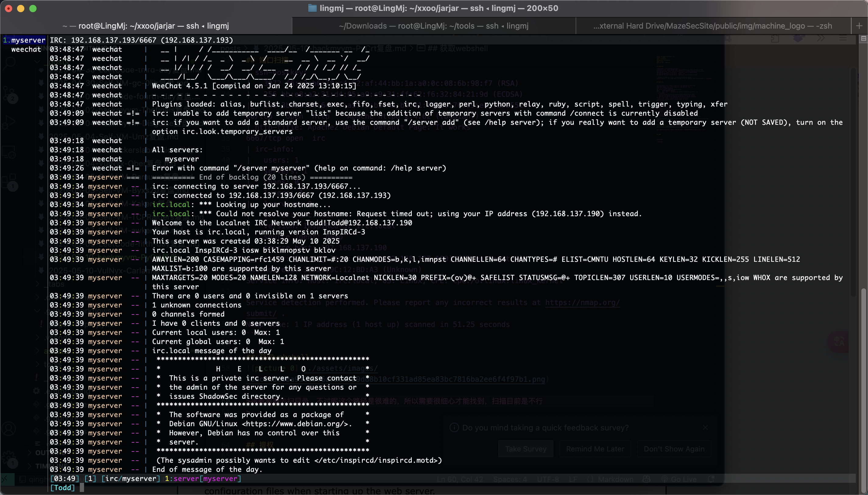Click the [03:49] clock in status bar
This screenshot has height=495, width=868.
pyautogui.click(x=65, y=478)
